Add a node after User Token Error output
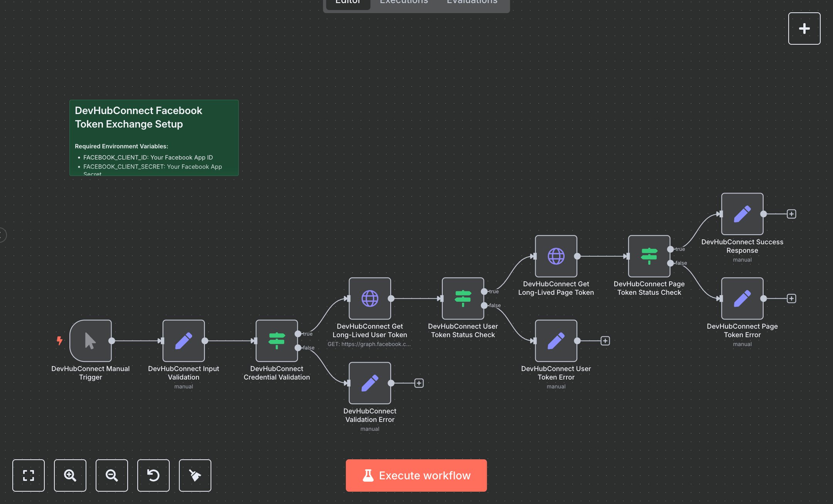Screen dimensions: 833x504 (x=605, y=341)
